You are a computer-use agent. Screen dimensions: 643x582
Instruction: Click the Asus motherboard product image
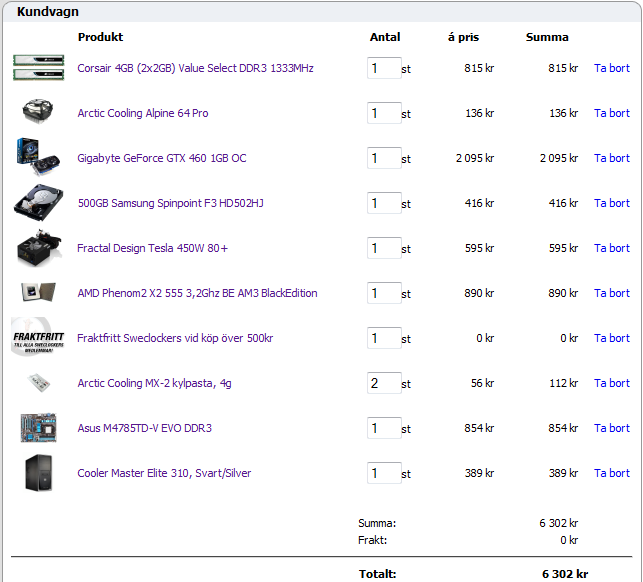tap(38, 428)
